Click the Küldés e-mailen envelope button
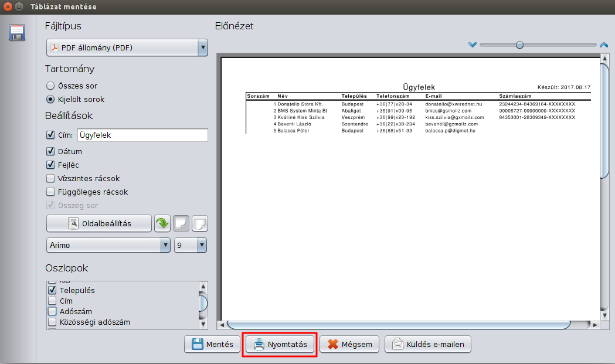 [x=427, y=344]
